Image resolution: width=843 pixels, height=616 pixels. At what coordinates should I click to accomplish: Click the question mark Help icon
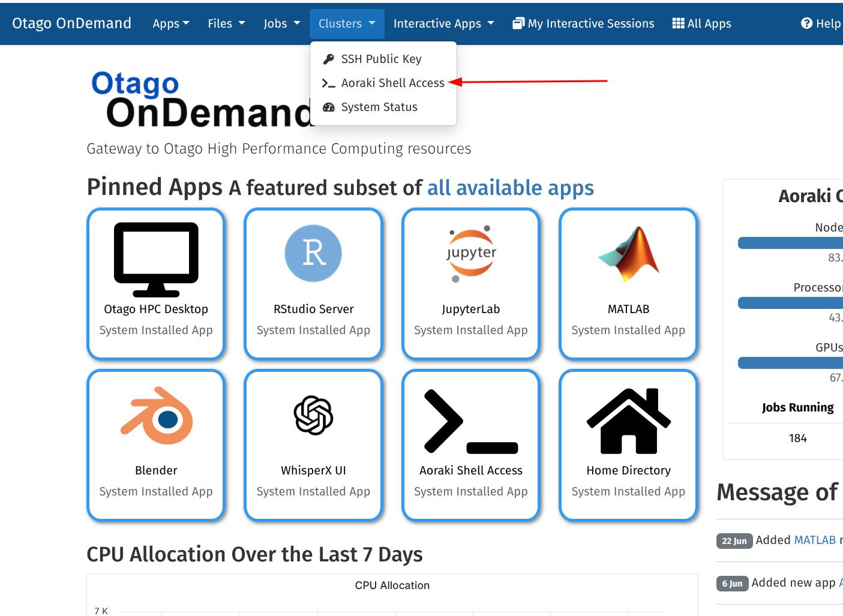coord(806,23)
